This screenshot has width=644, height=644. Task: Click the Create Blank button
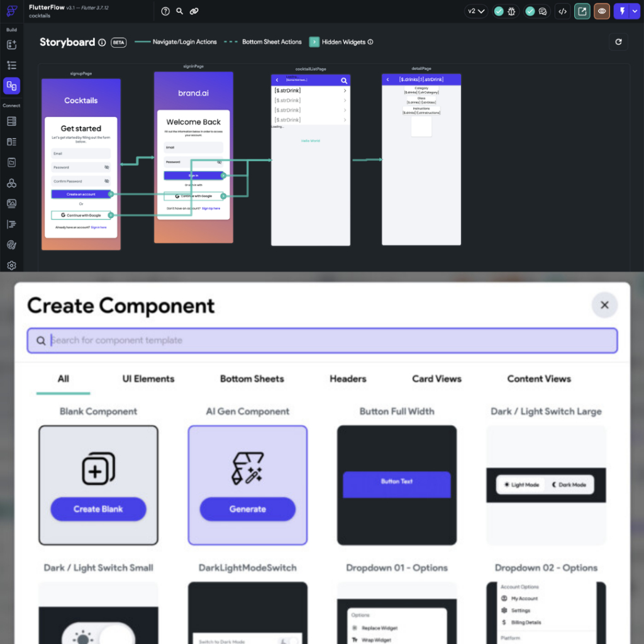tap(98, 509)
